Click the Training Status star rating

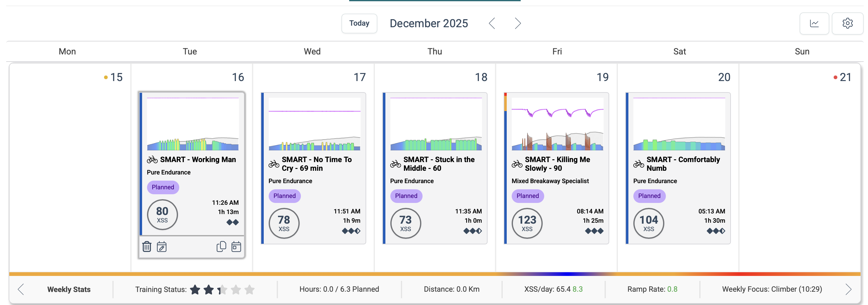pos(222,290)
